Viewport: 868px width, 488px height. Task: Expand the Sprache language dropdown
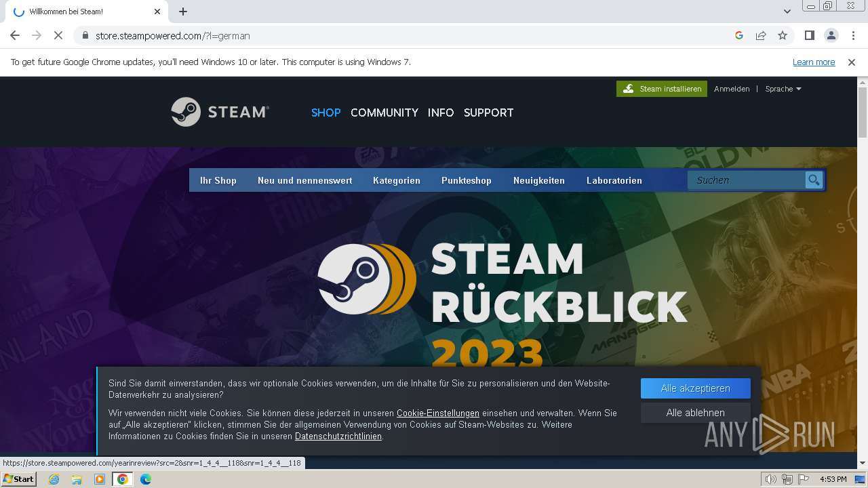click(783, 89)
